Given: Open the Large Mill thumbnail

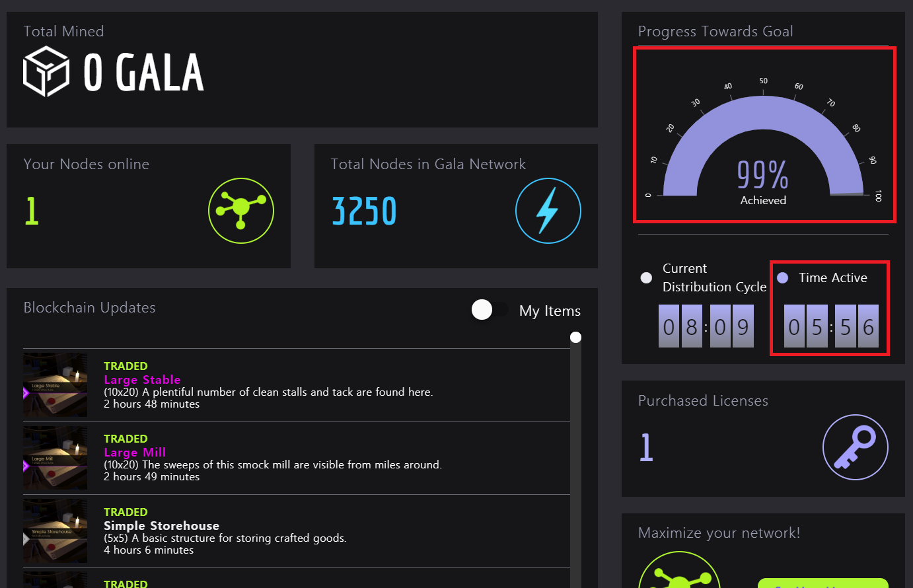Looking at the screenshot, I should pyautogui.click(x=55, y=458).
